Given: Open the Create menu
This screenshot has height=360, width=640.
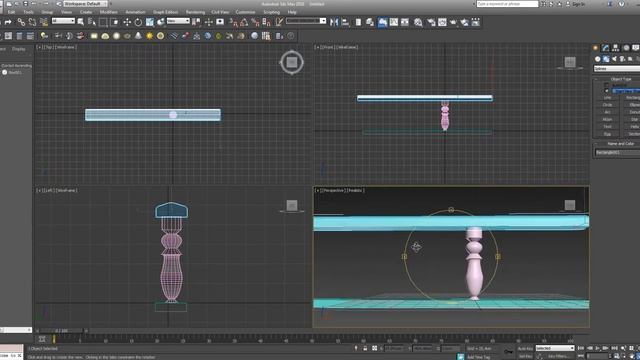Looking at the screenshot, I should coord(86,12).
